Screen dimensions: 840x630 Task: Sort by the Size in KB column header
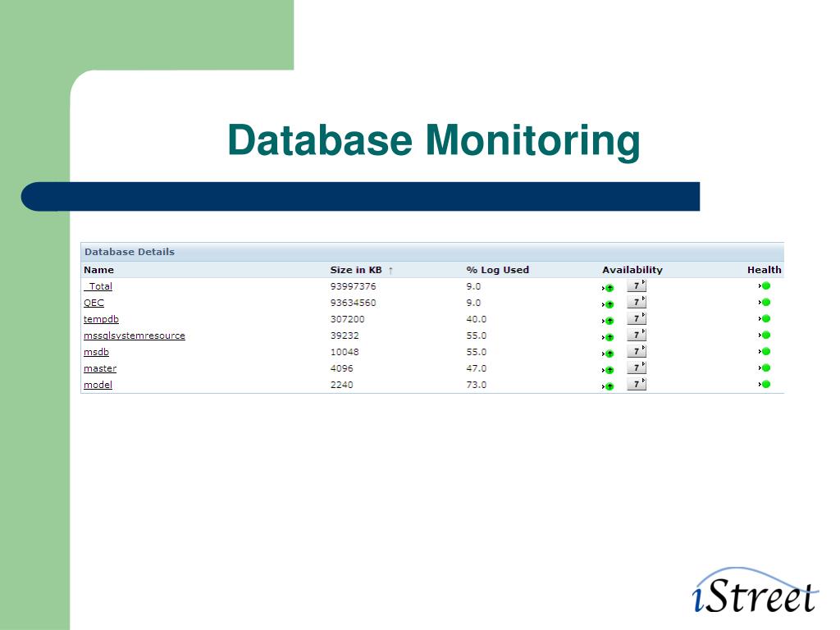tap(356, 270)
